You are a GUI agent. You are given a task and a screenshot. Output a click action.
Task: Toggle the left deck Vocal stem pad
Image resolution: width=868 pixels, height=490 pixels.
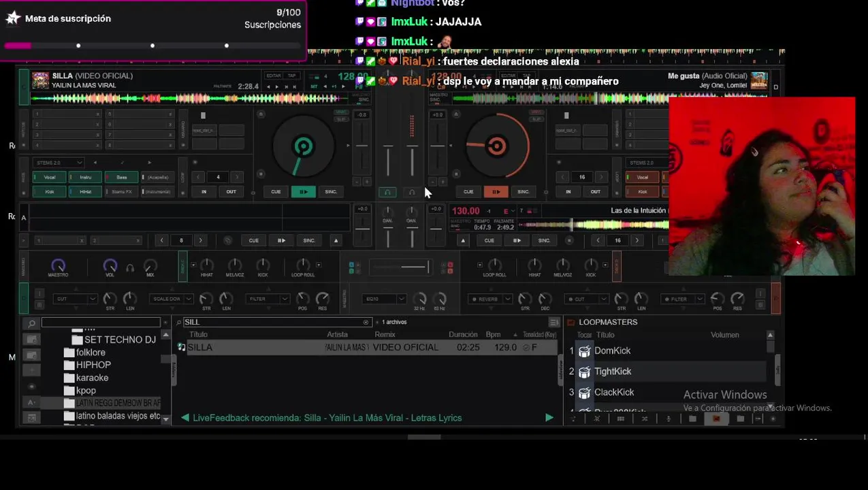pos(49,177)
